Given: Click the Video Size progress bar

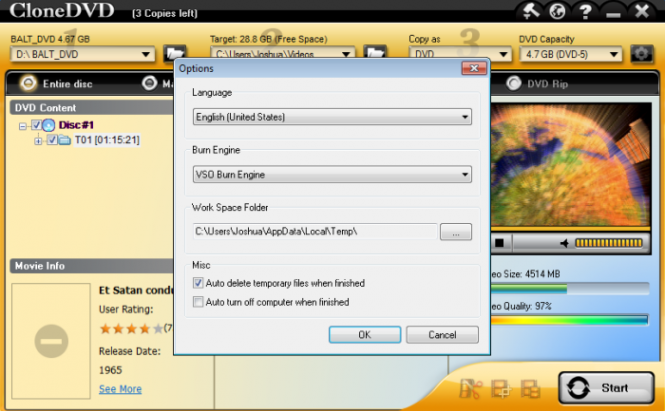Looking at the screenshot, I should coord(570,289).
